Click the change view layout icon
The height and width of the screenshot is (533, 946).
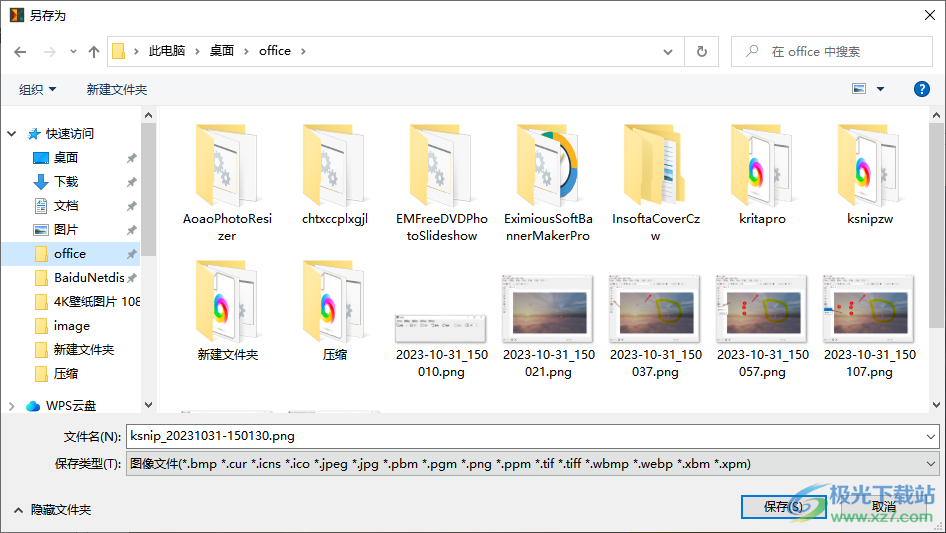click(x=859, y=89)
